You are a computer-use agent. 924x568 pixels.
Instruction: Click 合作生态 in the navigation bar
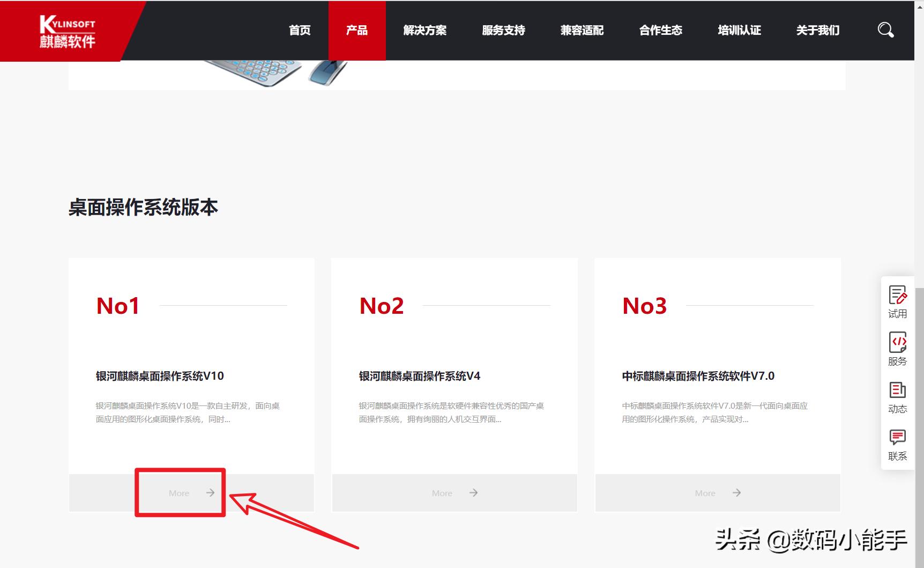pyautogui.click(x=661, y=31)
